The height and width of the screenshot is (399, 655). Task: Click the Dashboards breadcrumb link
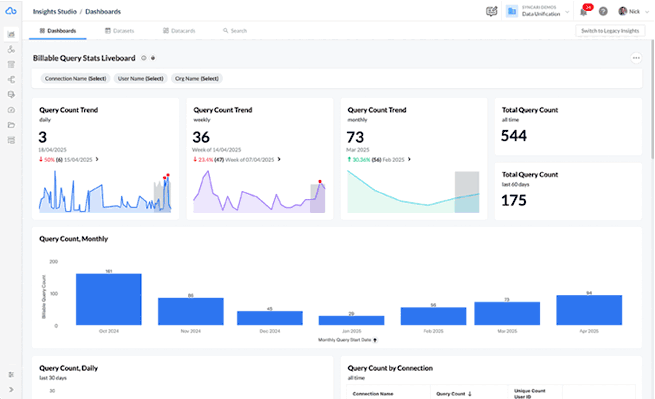103,12
